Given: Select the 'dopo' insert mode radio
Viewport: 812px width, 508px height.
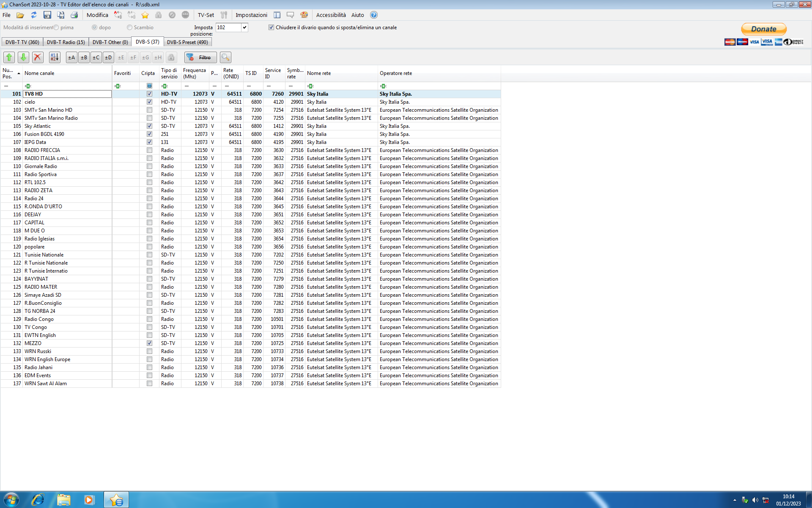Looking at the screenshot, I should point(94,28).
